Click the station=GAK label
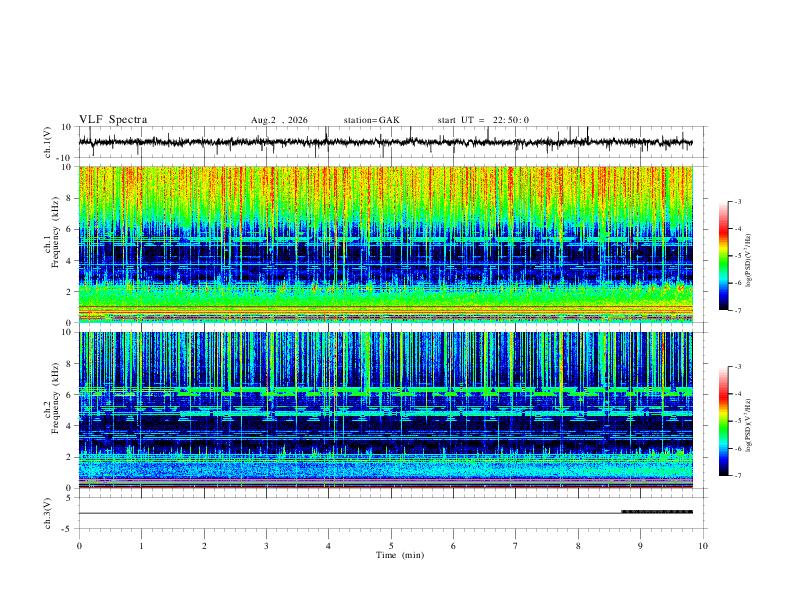Screen dimensions: 792x612 click(372, 120)
